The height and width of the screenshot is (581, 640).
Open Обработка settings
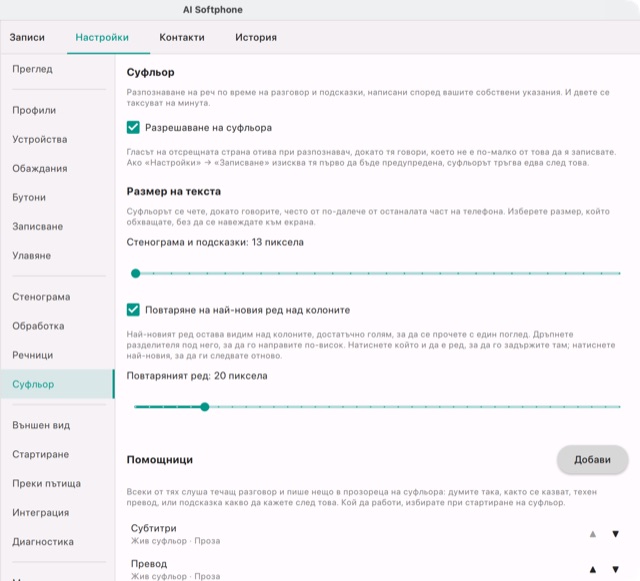57,326
